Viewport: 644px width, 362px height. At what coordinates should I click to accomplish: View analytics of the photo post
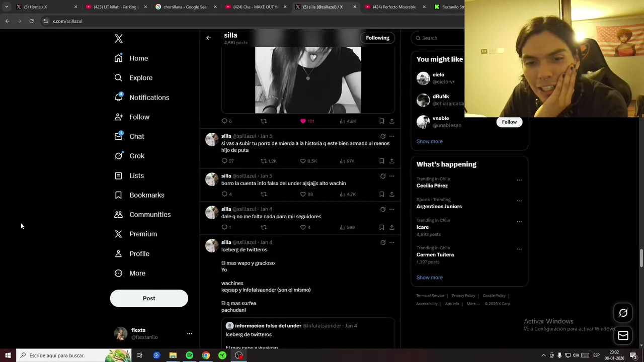coord(348,121)
